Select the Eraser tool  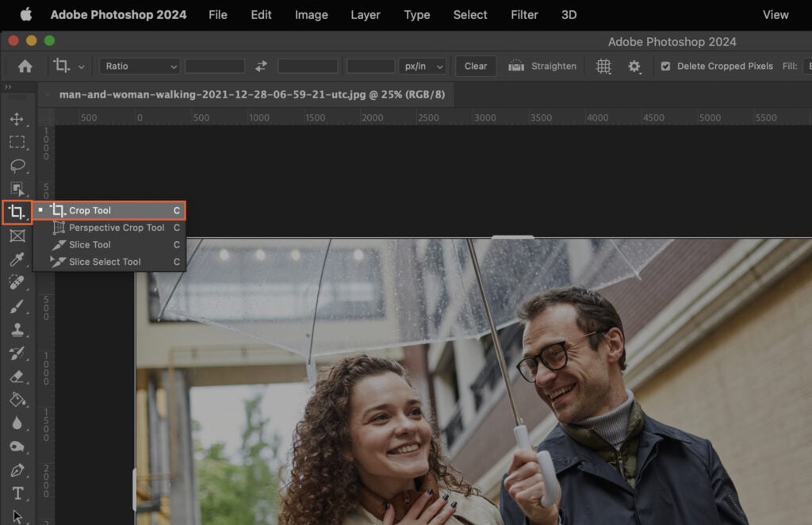pyautogui.click(x=17, y=377)
